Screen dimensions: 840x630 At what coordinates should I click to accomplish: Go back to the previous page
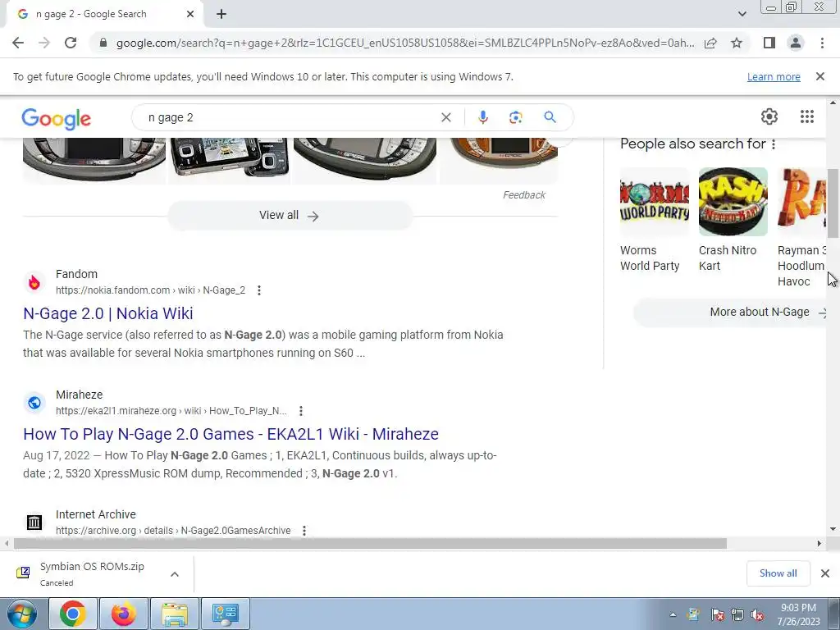[x=18, y=43]
